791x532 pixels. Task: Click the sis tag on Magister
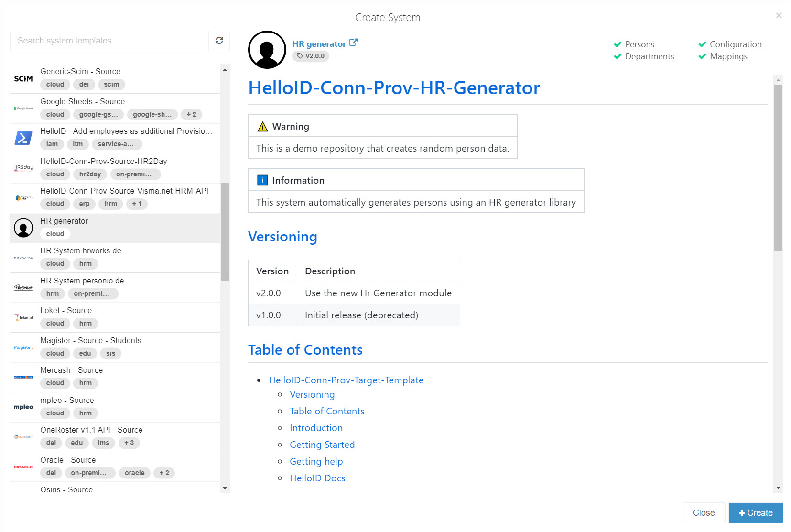point(110,353)
